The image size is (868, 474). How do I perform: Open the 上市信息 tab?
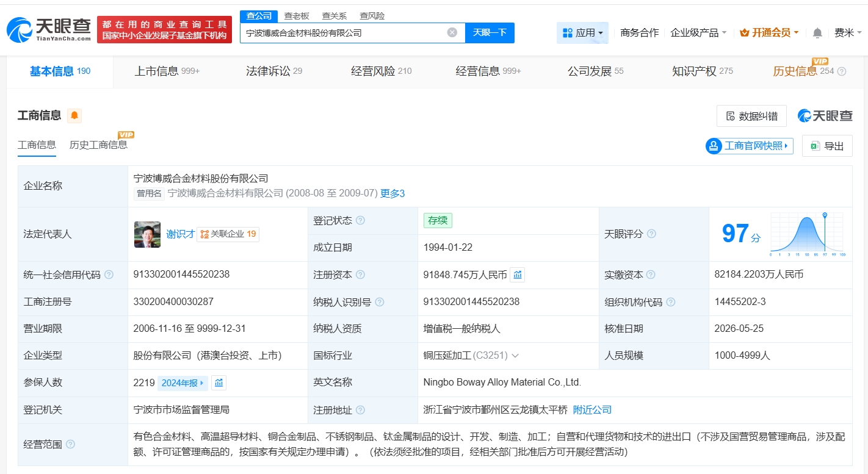pyautogui.click(x=167, y=71)
